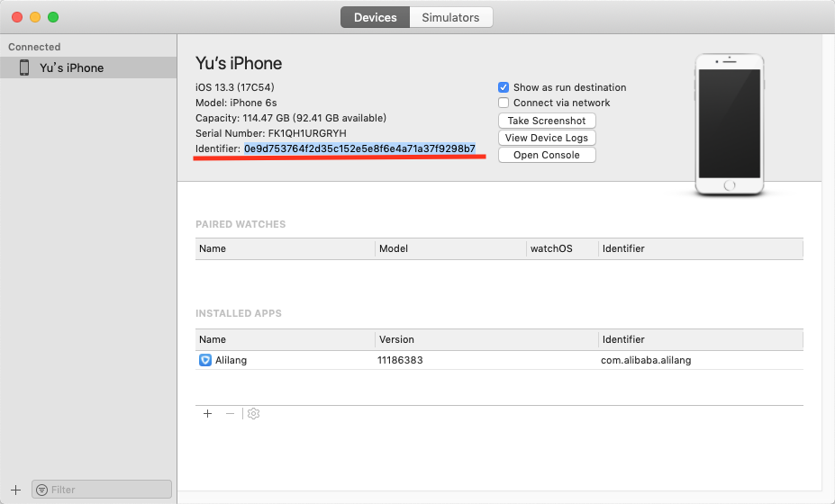
Task: Click the green full screen button
Action: 53,17
